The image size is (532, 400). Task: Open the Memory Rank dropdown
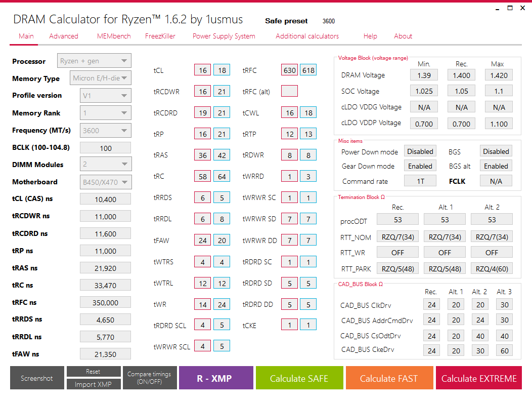coord(106,113)
